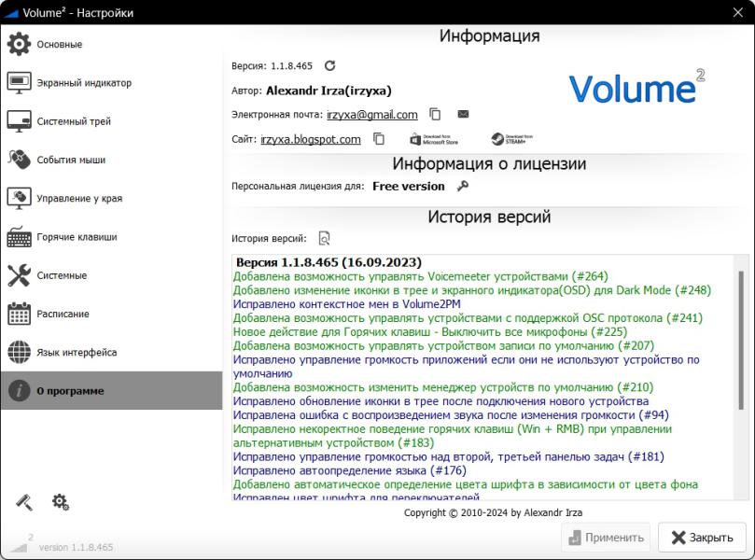Screen dimensions: 755x560
Task: Click the version history scrollbar thumb
Action: (741, 341)
